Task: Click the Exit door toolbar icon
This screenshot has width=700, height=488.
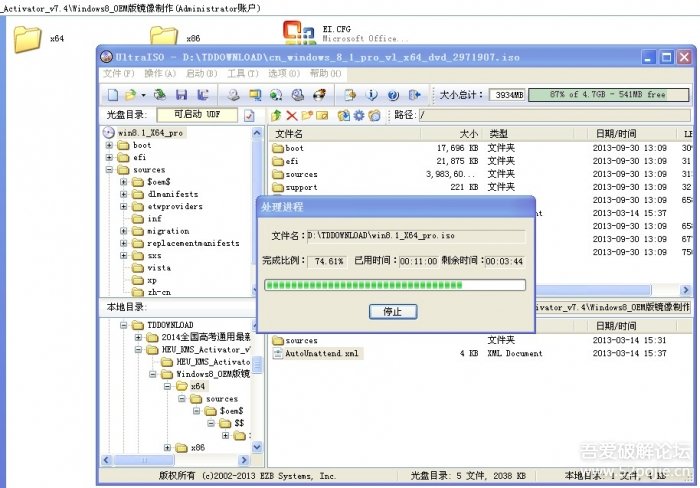Action: [414, 95]
